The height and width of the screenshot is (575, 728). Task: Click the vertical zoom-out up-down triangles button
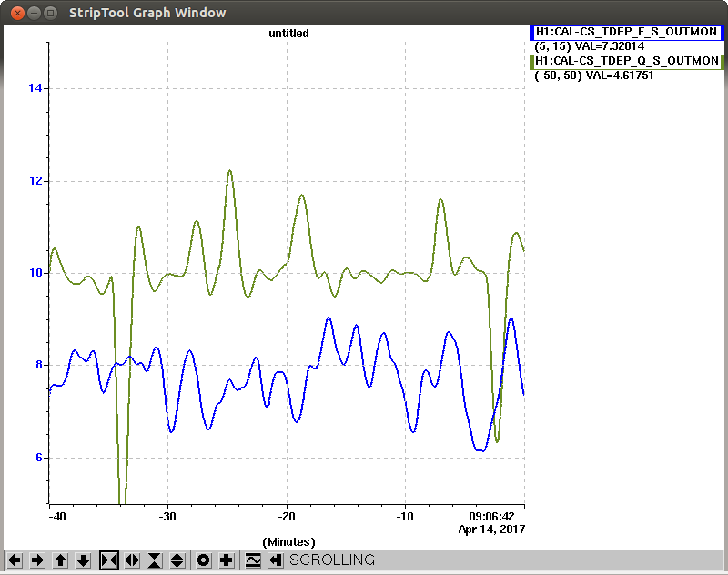[177, 560]
